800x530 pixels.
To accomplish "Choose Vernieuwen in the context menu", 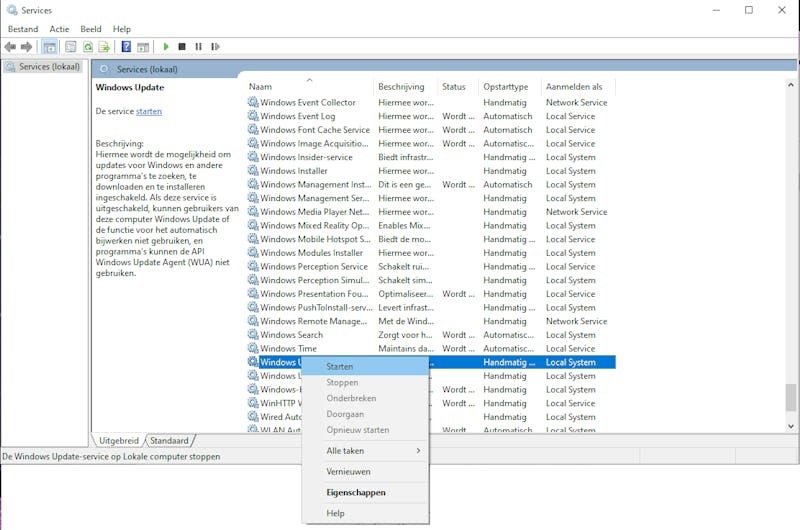I will click(365, 472).
